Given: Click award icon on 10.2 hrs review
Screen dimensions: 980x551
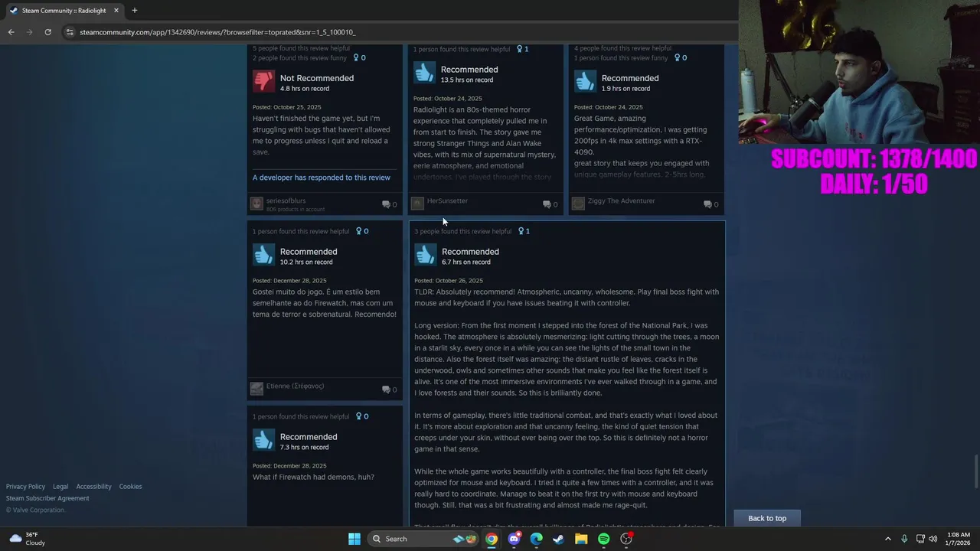Looking at the screenshot, I should (x=361, y=231).
